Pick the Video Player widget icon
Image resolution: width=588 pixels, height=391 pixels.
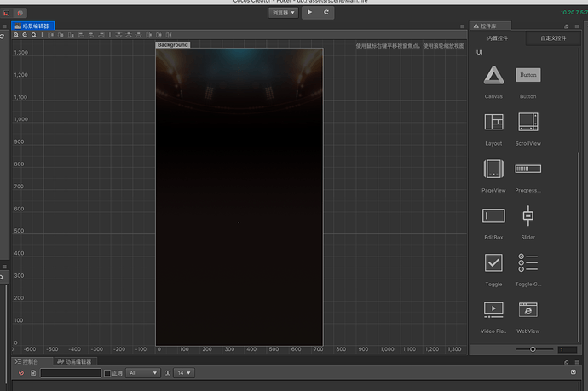493,310
